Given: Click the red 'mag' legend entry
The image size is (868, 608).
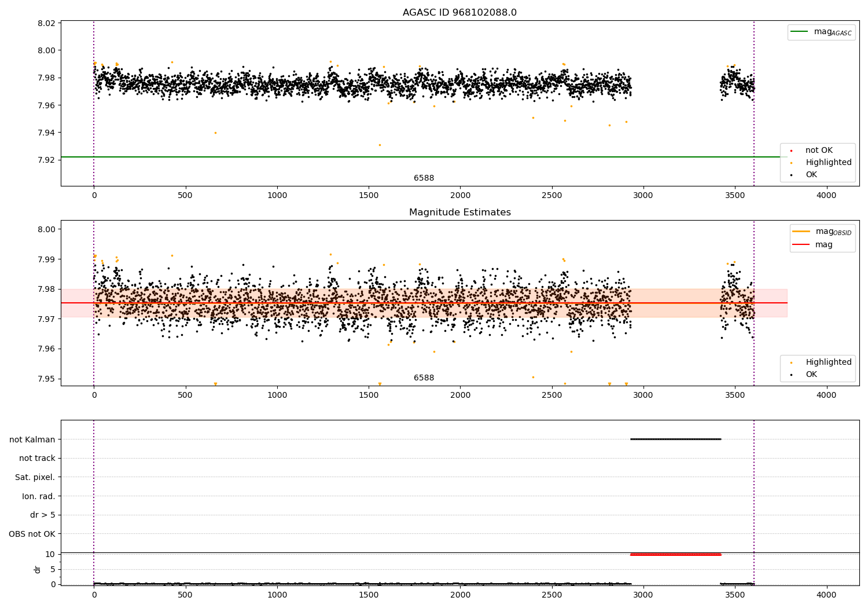Looking at the screenshot, I should (824, 245).
